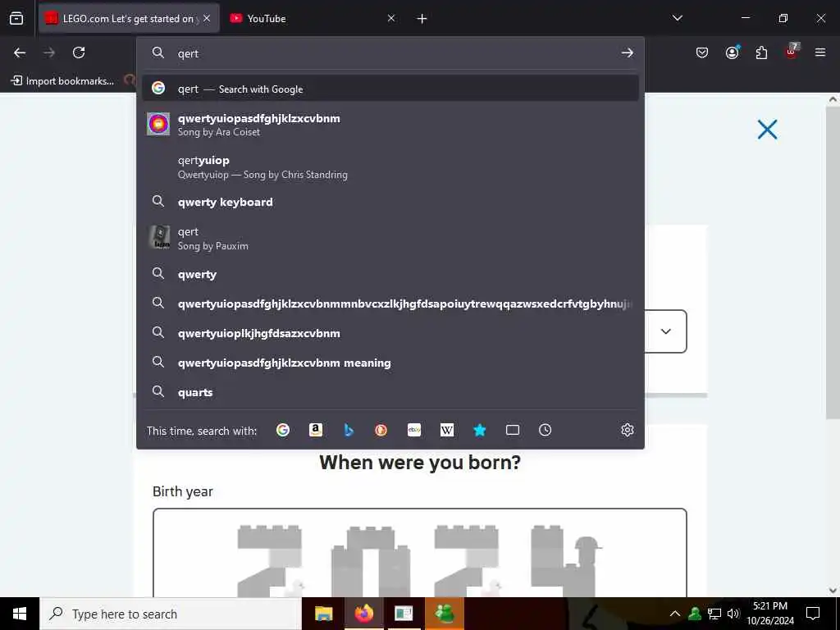This screenshot has height=630, width=840.
Task: Pick the 'qwerty' search suggestion
Action: (390, 274)
